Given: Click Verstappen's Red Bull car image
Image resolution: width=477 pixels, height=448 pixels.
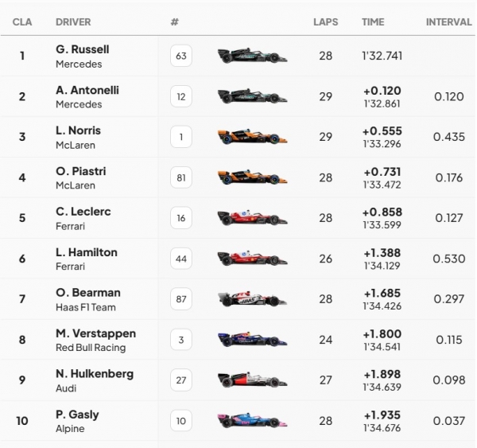Looking at the screenshot, I should [x=252, y=340].
